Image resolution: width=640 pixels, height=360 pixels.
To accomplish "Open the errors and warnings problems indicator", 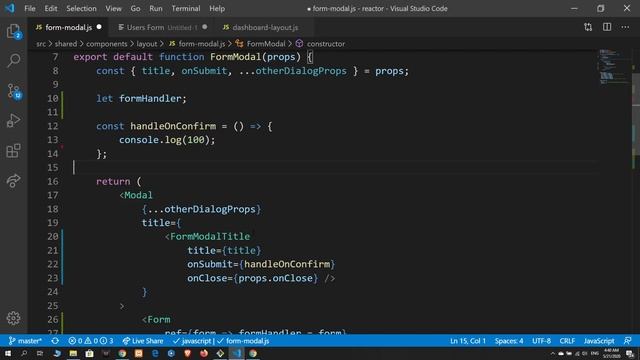I will point(91,341).
